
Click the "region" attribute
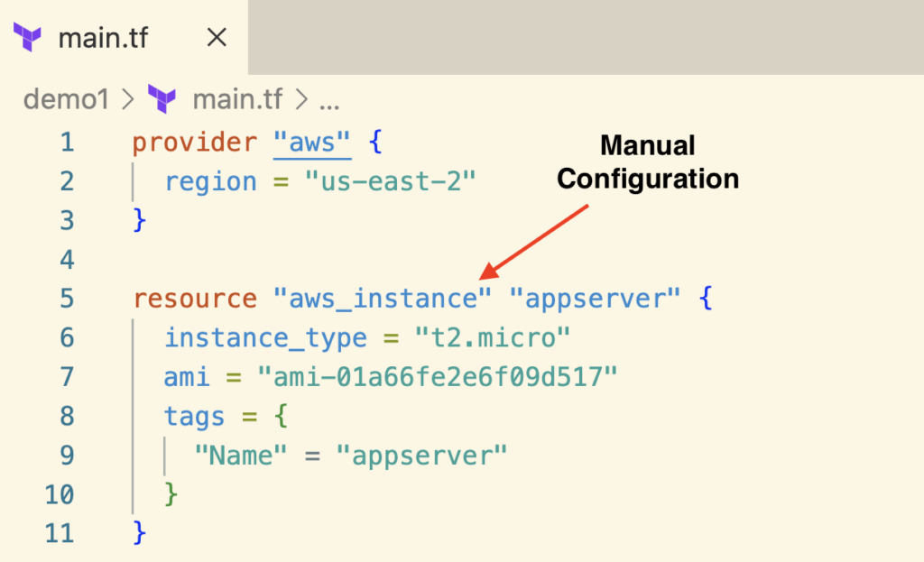tap(210, 182)
